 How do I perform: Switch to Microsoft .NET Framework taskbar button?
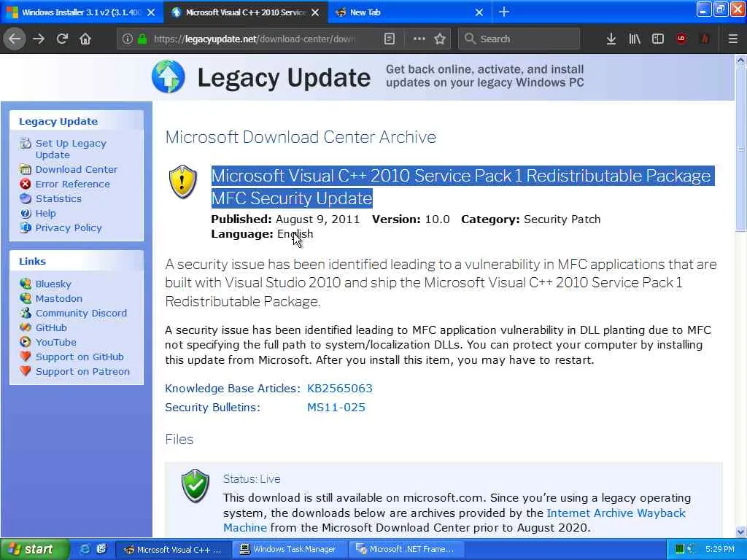pyautogui.click(x=406, y=550)
